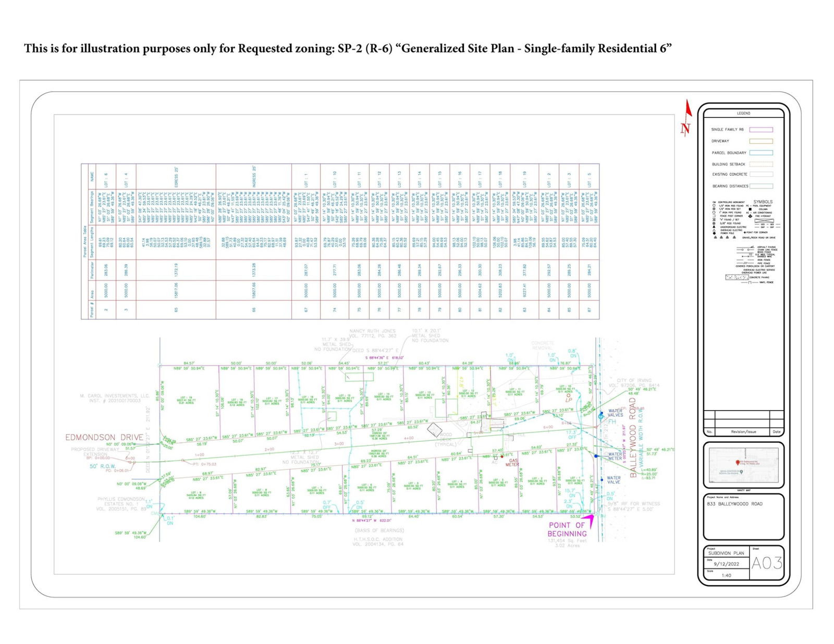The width and height of the screenshot is (834, 644).
Task: Click the scale value '1:40'
Action: click(x=726, y=575)
